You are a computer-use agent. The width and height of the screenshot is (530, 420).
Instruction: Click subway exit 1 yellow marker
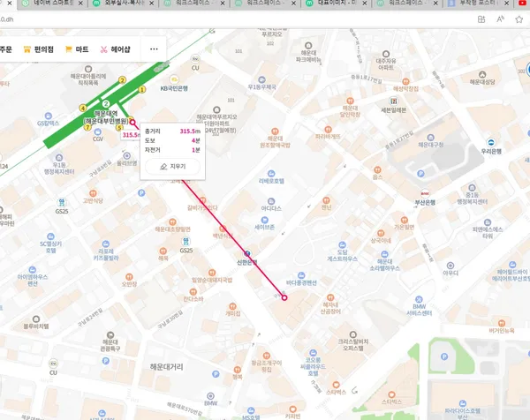(x=142, y=89)
